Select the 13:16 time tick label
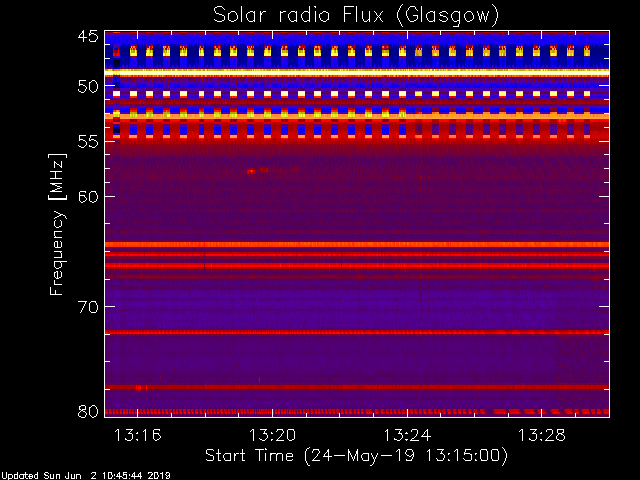The width and height of the screenshot is (640, 480). (137, 435)
